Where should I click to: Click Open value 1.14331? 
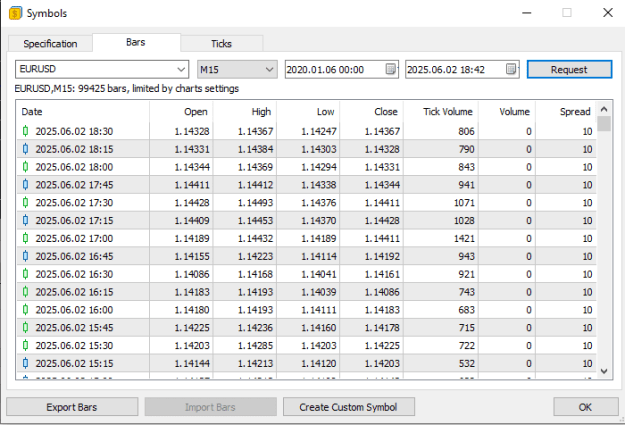pyautogui.click(x=192, y=149)
